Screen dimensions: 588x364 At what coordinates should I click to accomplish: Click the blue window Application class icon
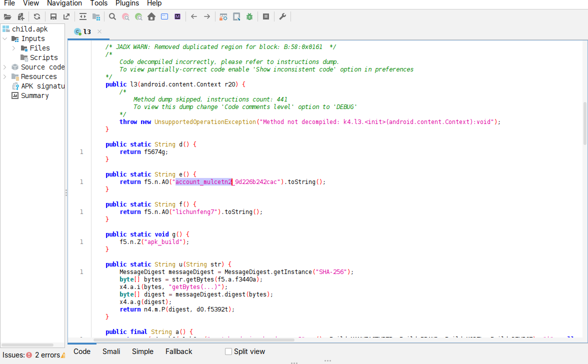point(164,16)
